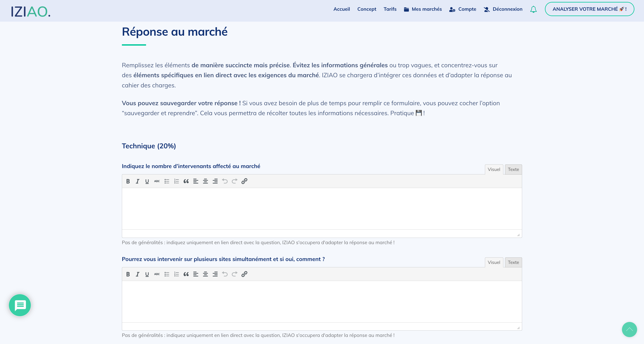Switch first editor to Visuel tab

tap(494, 169)
